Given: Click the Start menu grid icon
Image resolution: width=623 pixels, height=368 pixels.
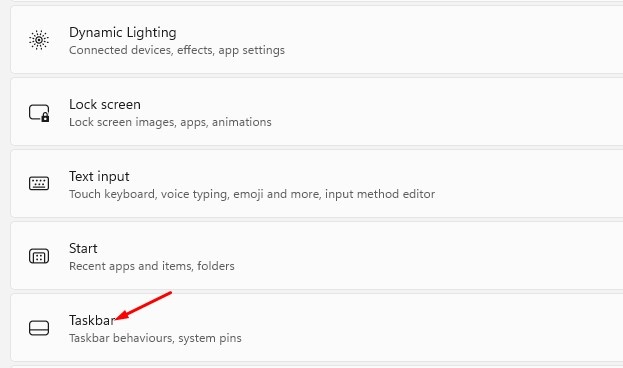Looking at the screenshot, I should click(x=39, y=256).
